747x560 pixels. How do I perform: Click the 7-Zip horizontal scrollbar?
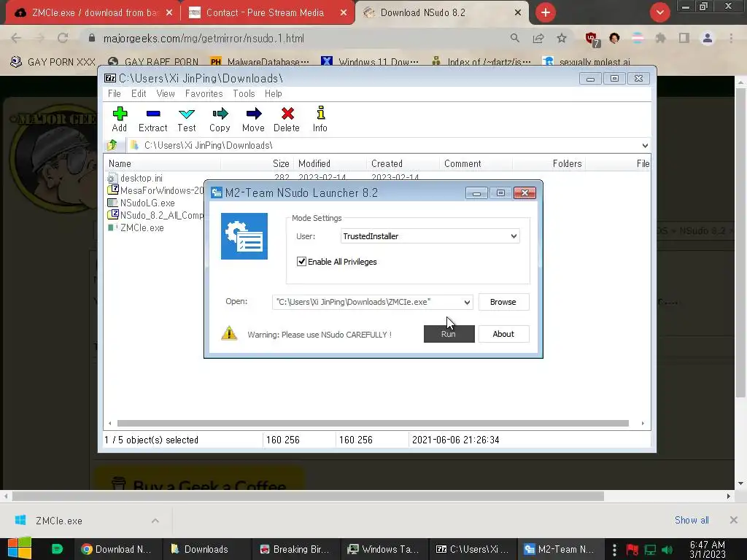(373, 423)
